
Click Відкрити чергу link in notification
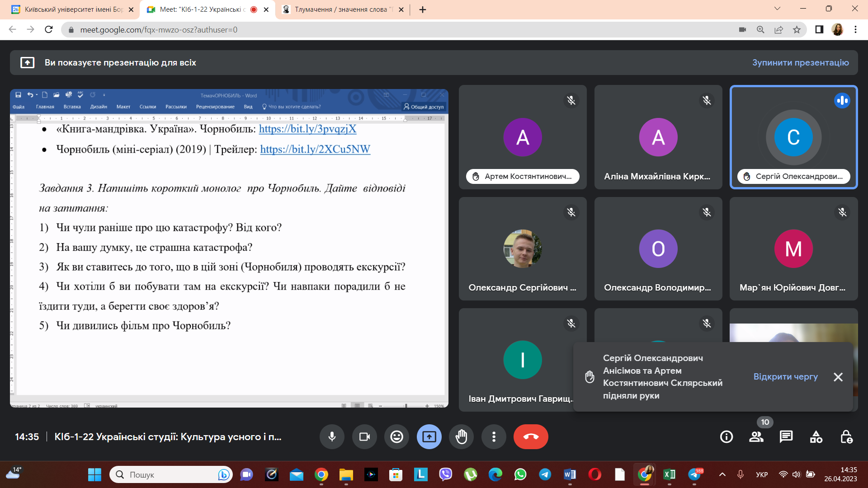785,376
